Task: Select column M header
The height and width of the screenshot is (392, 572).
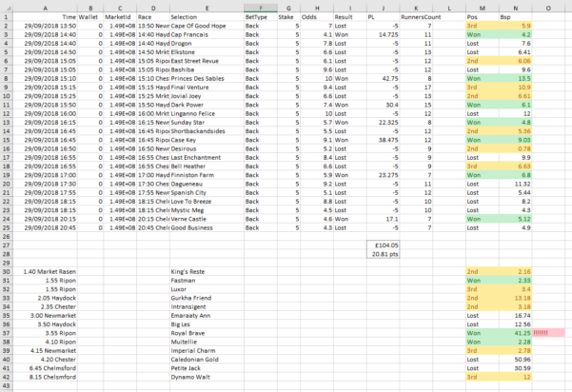Action: tap(483, 8)
